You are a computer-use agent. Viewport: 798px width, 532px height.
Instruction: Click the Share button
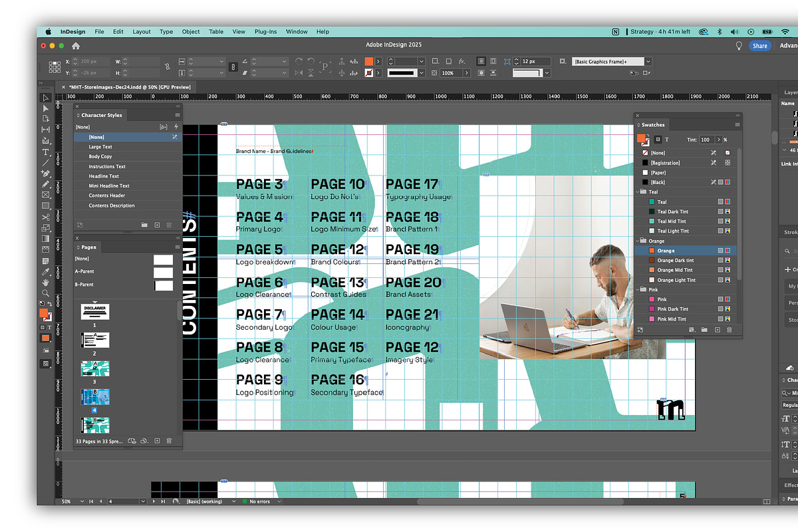point(760,46)
